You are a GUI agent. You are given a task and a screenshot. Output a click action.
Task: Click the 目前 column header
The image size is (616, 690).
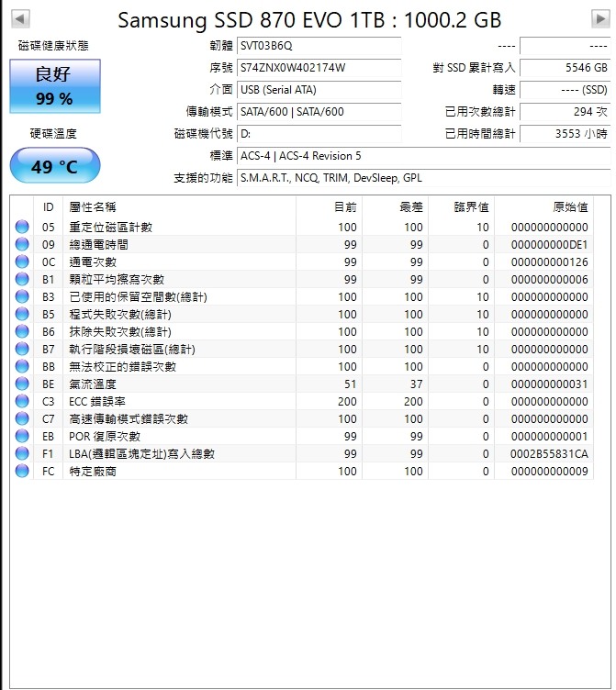pos(329,207)
